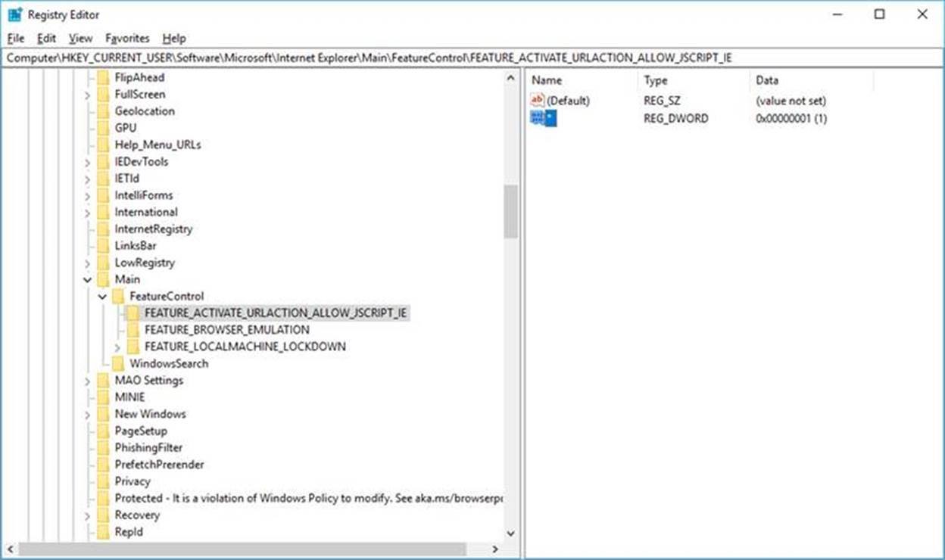Select the PageSetup folder icon
The width and height of the screenshot is (945, 560).
[103, 431]
